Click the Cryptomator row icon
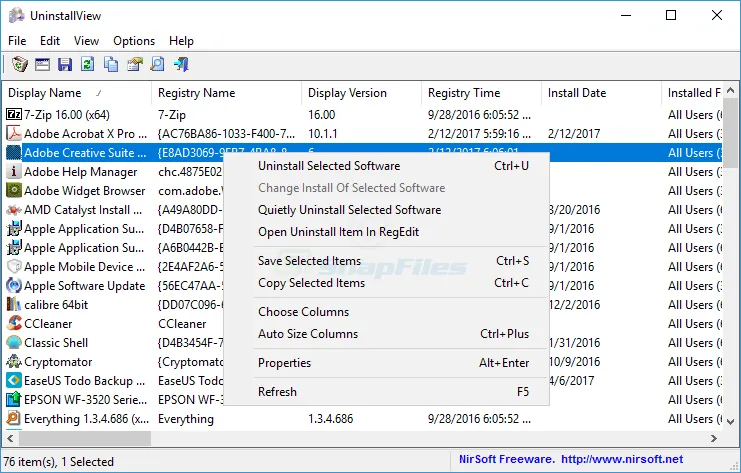The image size is (741, 473). [14, 361]
